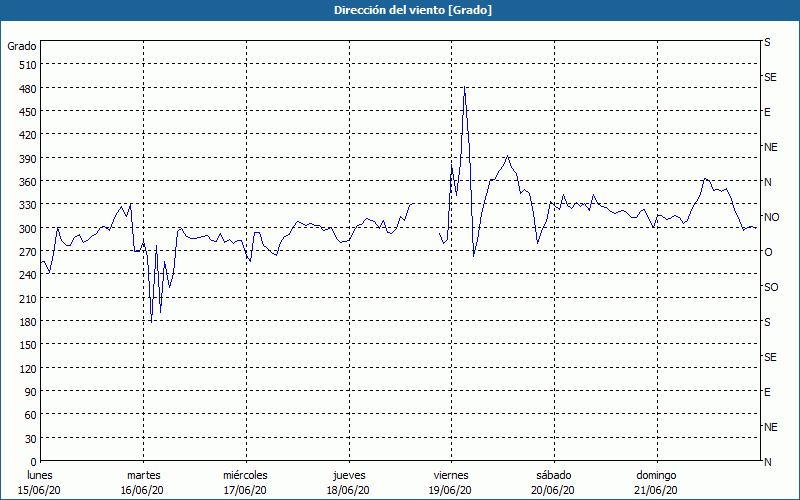This screenshot has width=800, height=500.
Task: Click the 300 degree axis label
Action: 28,229
